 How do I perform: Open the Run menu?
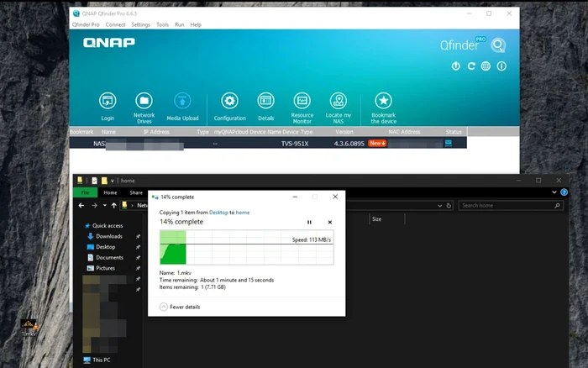[179, 24]
